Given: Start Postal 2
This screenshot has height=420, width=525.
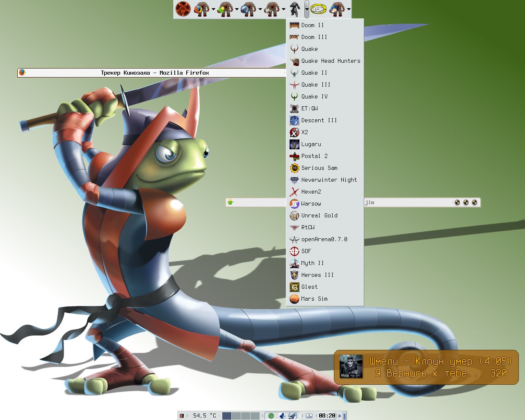Looking at the screenshot, I should coord(325,156).
